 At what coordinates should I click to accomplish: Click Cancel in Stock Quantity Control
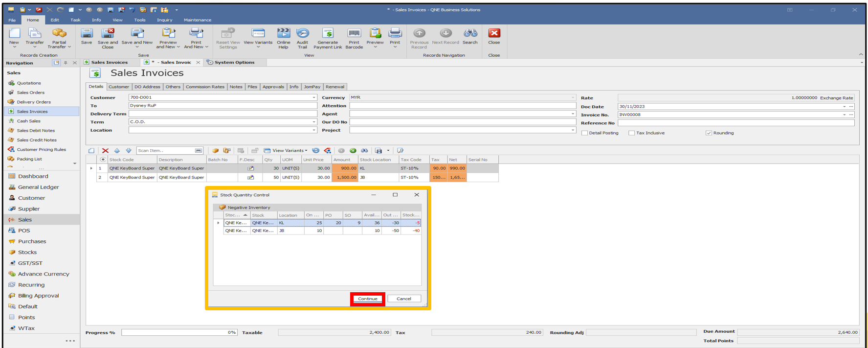(x=404, y=299)
